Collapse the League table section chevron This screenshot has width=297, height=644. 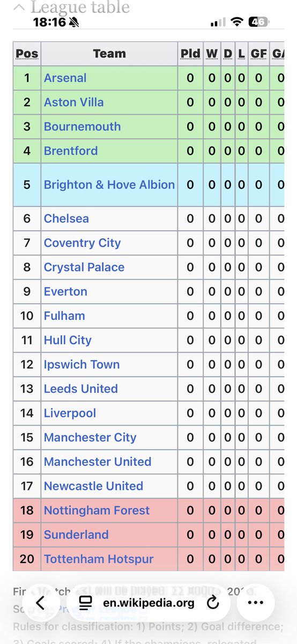coord(19,8)
